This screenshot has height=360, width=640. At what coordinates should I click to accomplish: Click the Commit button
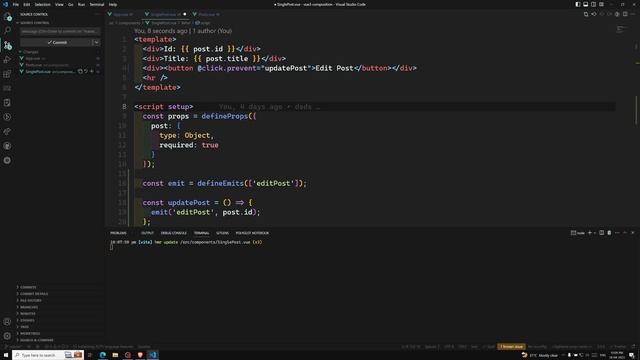coord(56,42)
